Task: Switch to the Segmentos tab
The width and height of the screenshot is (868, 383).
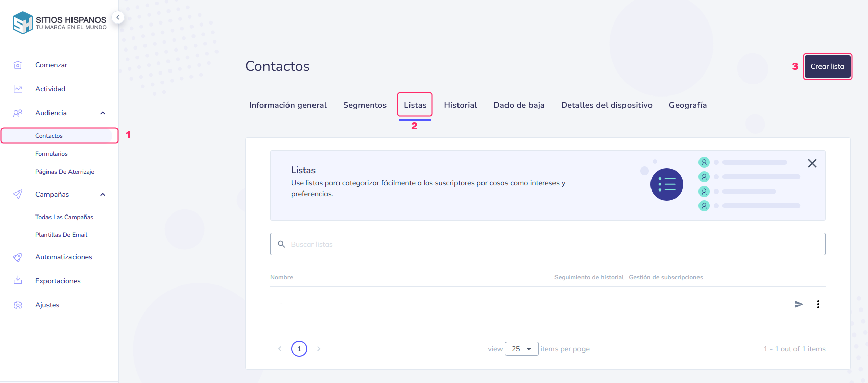Action: click(365, 105)
